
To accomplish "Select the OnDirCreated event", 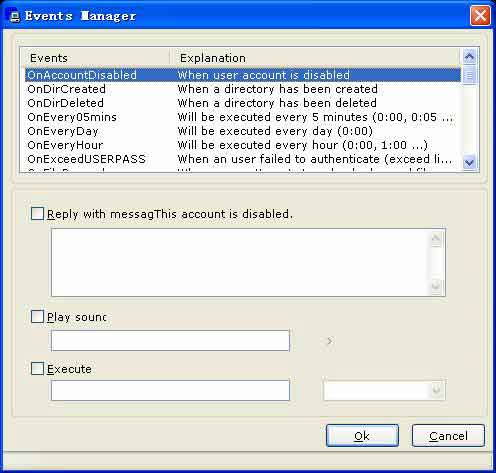I will tap(243, 89).
